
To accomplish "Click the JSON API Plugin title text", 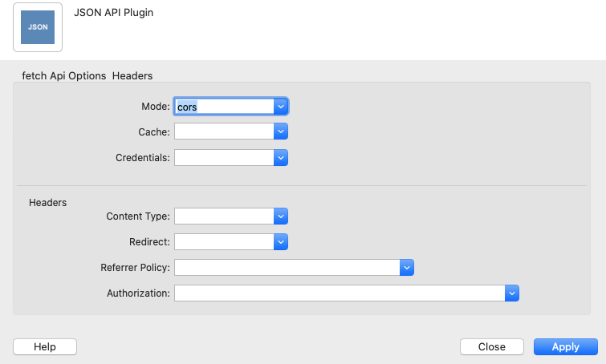I will (112, 14).
